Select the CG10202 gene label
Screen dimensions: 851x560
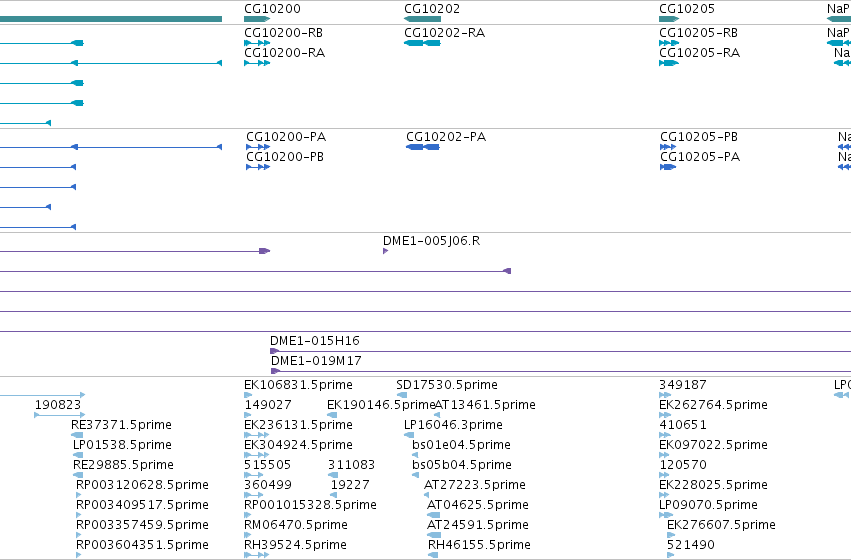pos(432,9)
